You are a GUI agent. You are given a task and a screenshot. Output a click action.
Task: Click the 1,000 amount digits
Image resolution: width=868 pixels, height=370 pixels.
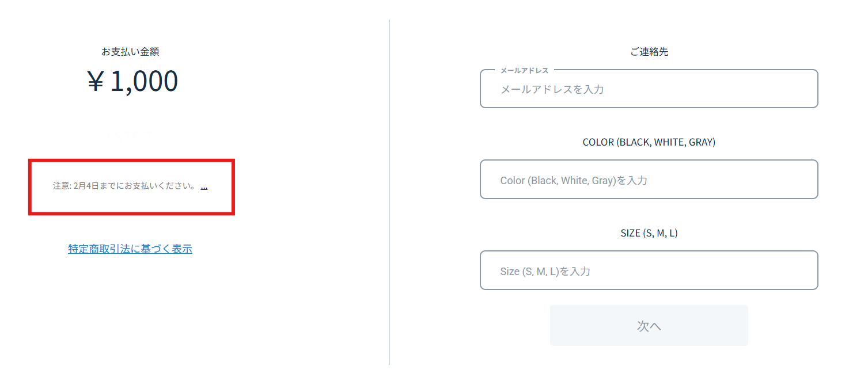coord(144,82)
